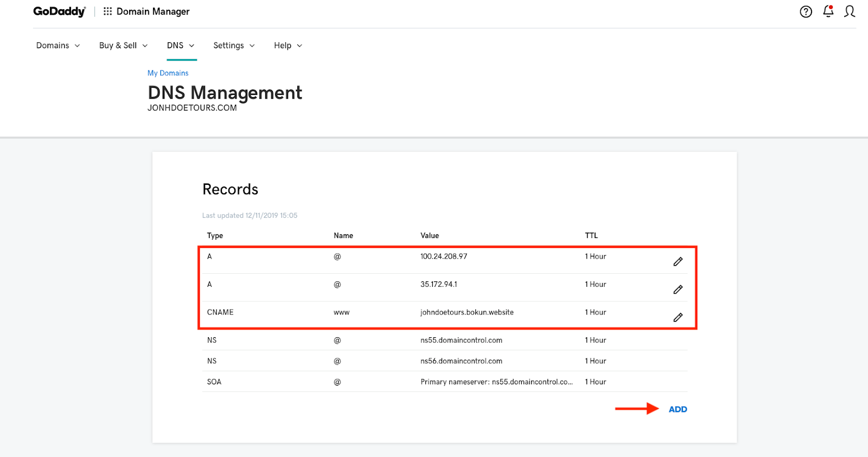
Task: Select the value ns56.domaincontrol.com
Action: point(461,361)
